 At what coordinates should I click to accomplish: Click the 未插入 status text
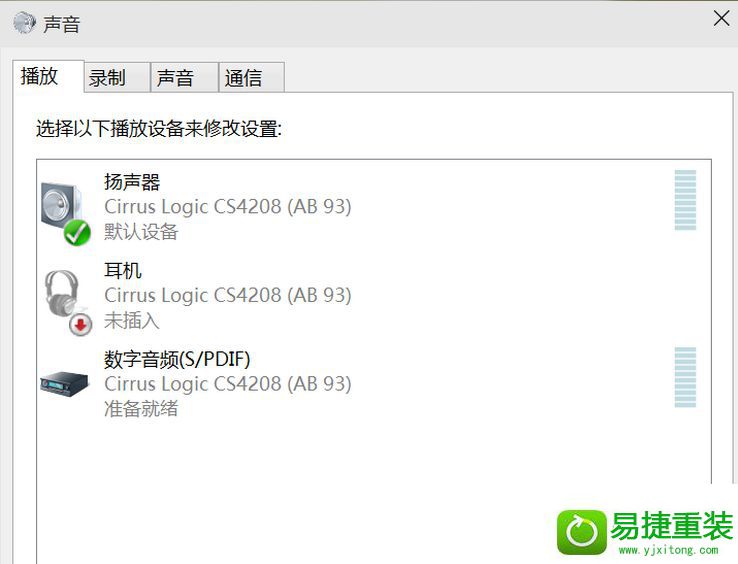point(132,321)
